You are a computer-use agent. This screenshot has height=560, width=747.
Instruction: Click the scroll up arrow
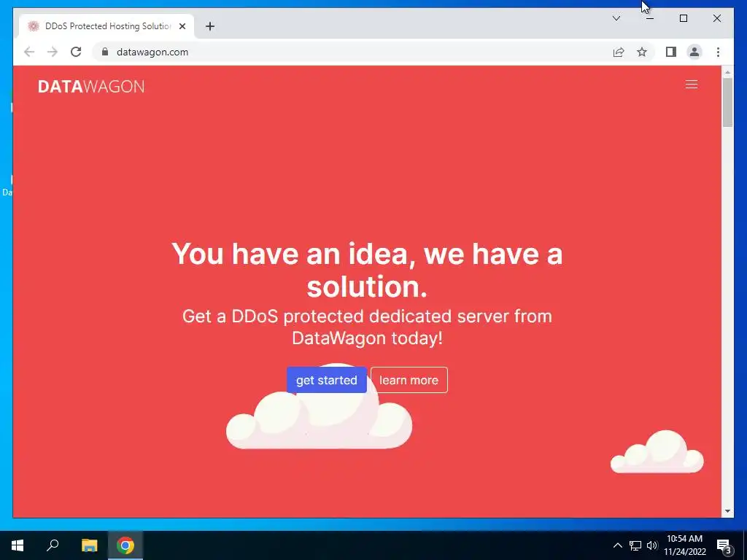[727, 72]
